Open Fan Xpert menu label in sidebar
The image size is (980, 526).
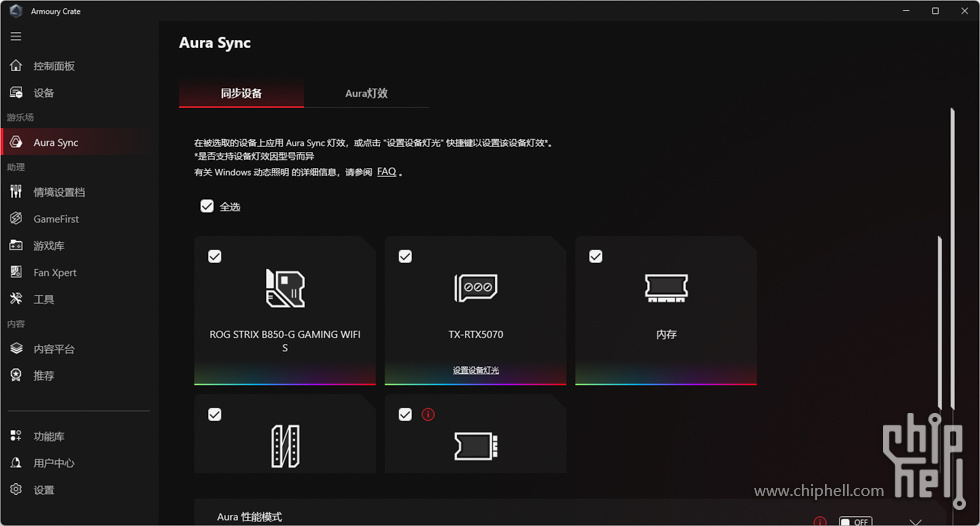[x=55, y=273]
